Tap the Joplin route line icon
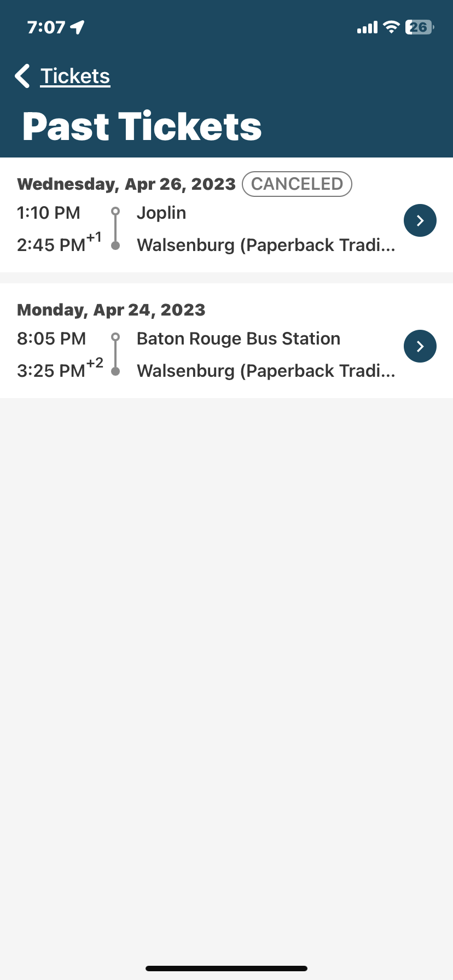The image size is (453, 980). (115, 229)
